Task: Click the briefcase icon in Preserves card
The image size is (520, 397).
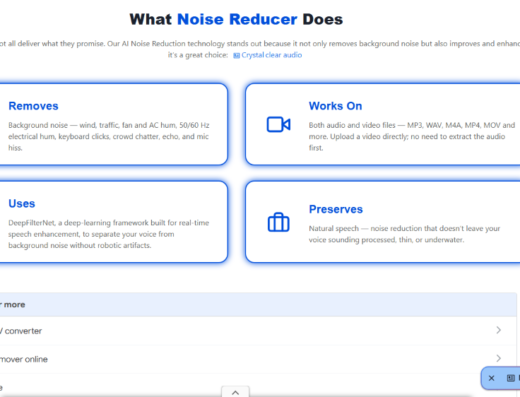Action: coord(279,222)
